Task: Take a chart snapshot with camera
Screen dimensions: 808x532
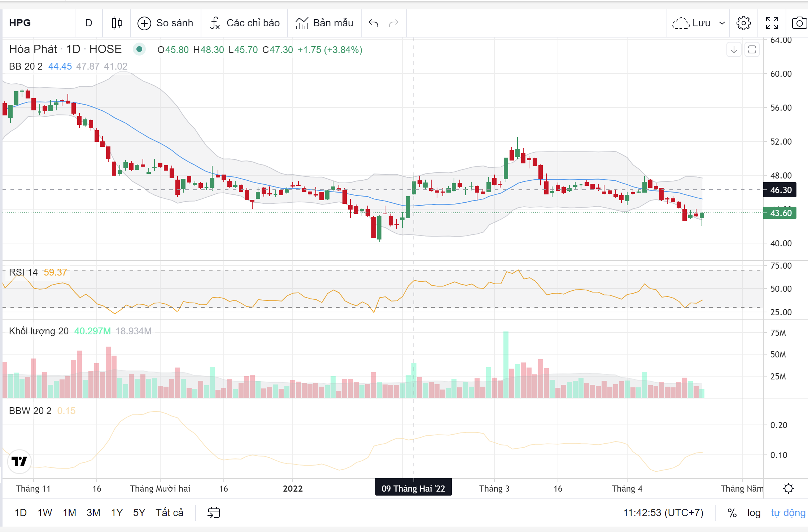Action: tap(799, 23)
